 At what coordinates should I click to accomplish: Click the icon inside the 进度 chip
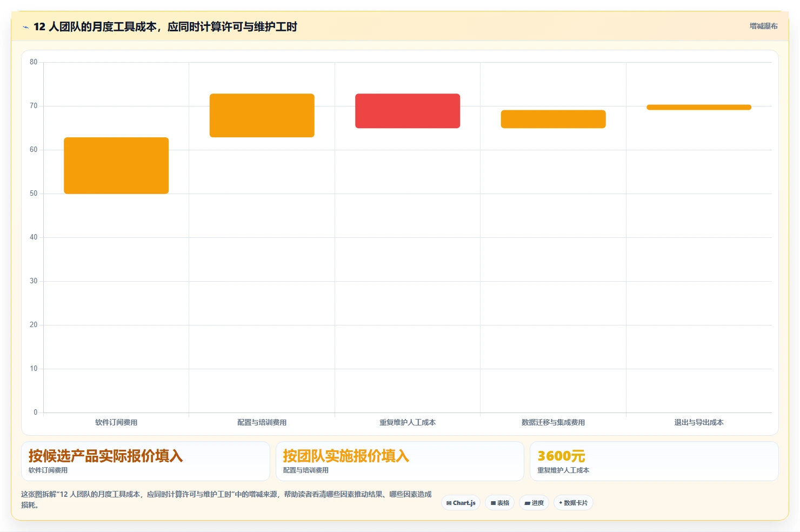(527, 503)
